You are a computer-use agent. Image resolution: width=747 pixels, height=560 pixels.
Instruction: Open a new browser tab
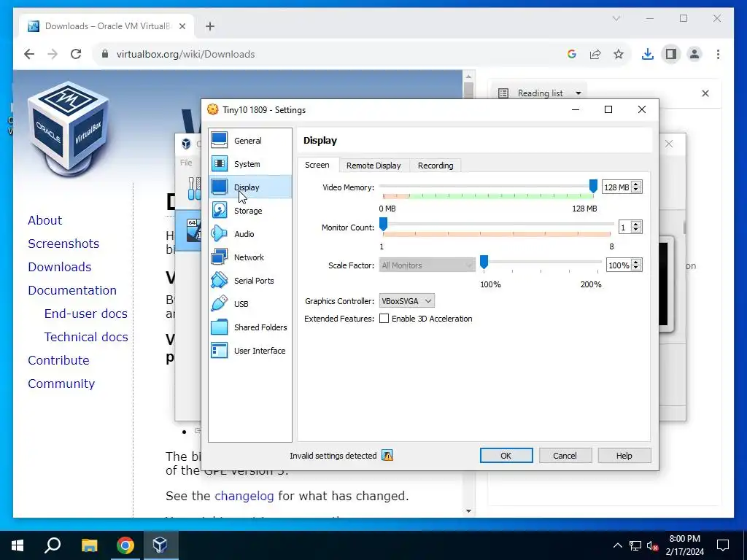point(210,26)
